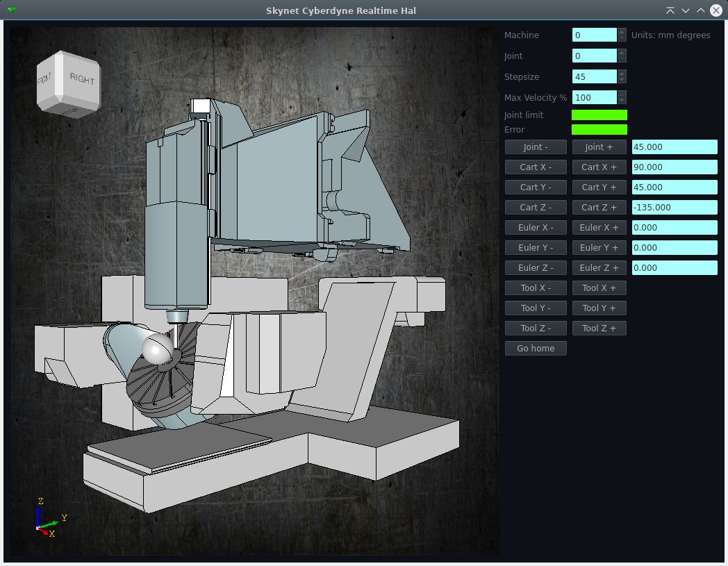The width and height of the screenshot is (728, 566).
Task: Jog the joint negative with Joint -
Action: 536,147
